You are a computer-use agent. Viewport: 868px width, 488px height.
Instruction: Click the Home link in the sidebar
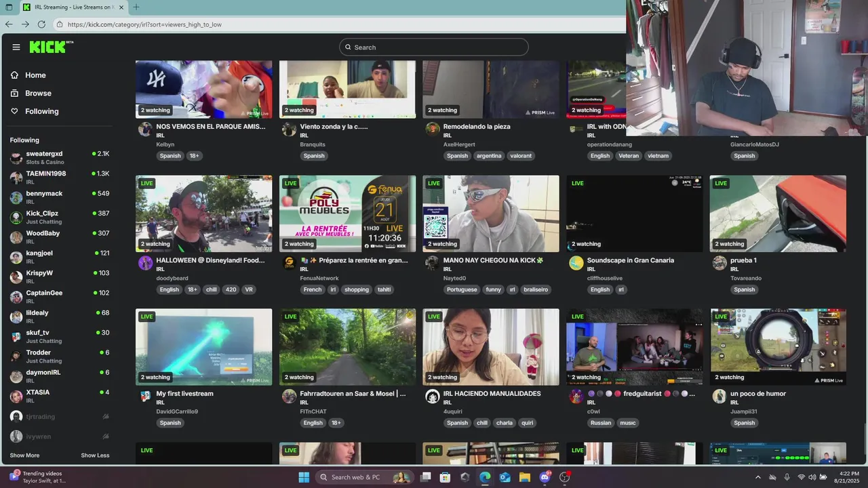tap(35, 75)
